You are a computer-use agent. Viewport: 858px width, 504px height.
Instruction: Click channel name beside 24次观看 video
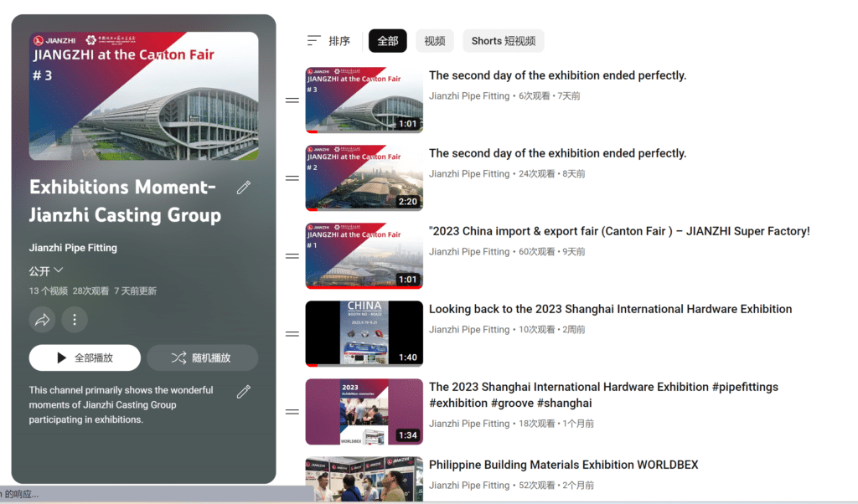pyautogui.click(x=469, y=174)
